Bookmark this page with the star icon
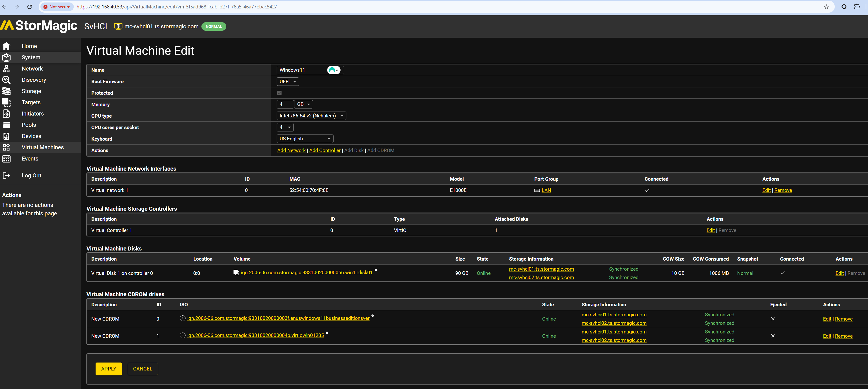The width and height of the screenshot is (868, 389). [826, 7]
